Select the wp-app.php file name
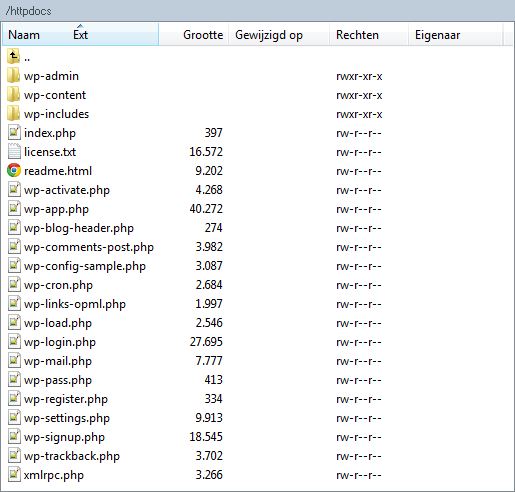This screenshot has height=492, width=515. pos(56,209)
